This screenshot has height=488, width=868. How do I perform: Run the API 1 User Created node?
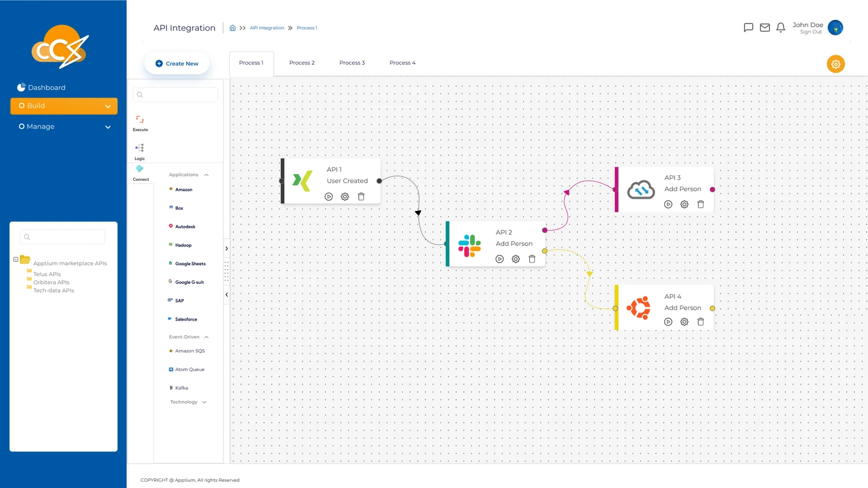pos(329,196)
